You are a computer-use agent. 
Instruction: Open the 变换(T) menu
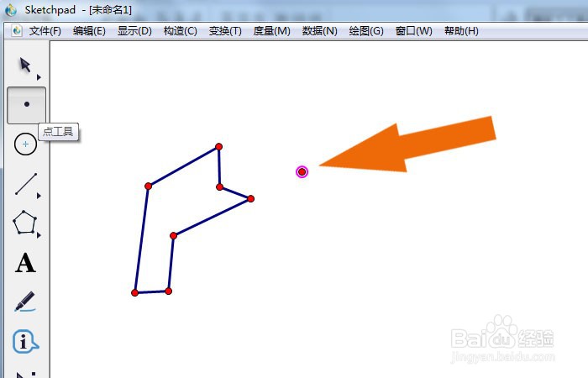225,31
